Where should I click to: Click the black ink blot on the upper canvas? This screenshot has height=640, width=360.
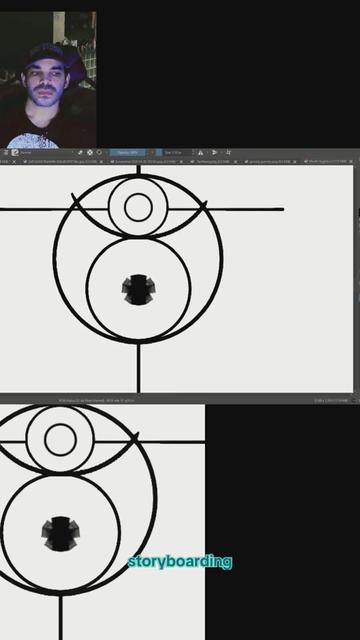tap(138, 289)
